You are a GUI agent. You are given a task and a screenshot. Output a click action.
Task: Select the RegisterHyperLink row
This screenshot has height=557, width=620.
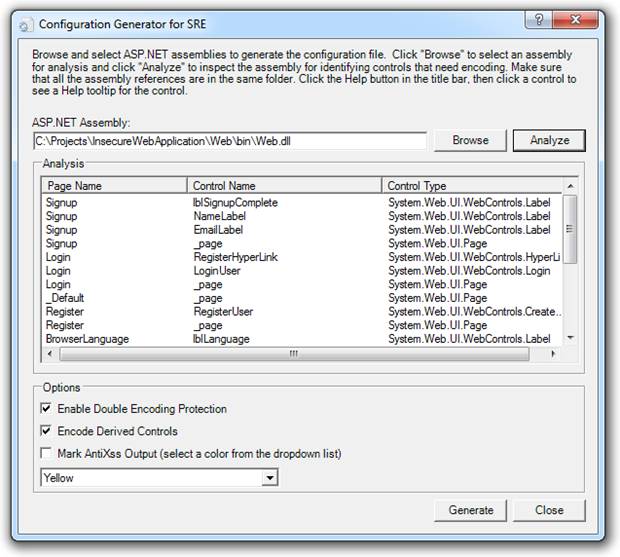(301, 257)
